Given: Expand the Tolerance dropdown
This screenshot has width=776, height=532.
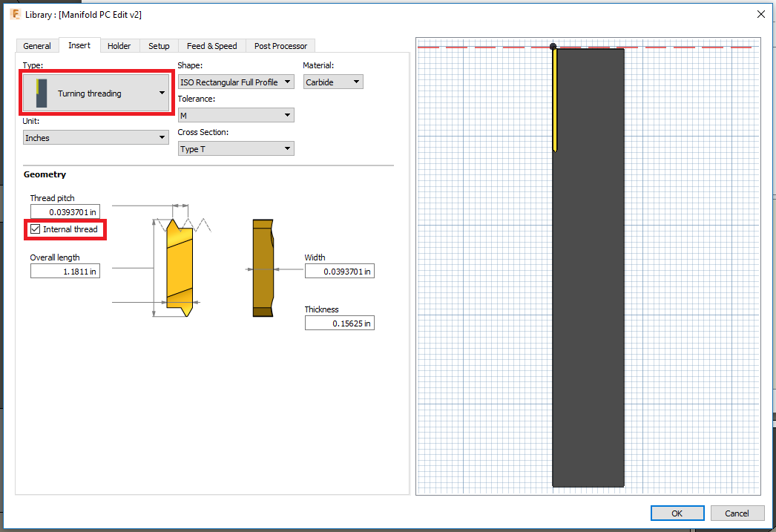Looking at the screenshot, I should (x=286, y=115).
